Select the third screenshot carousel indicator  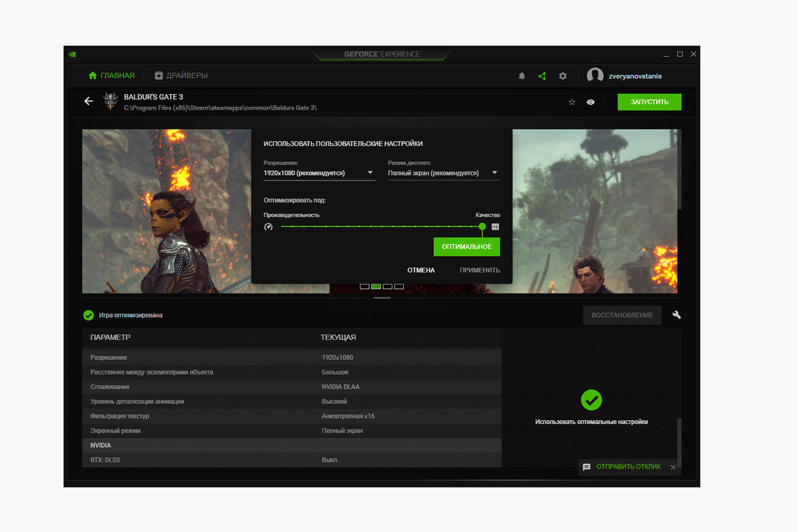coord(387,286)
